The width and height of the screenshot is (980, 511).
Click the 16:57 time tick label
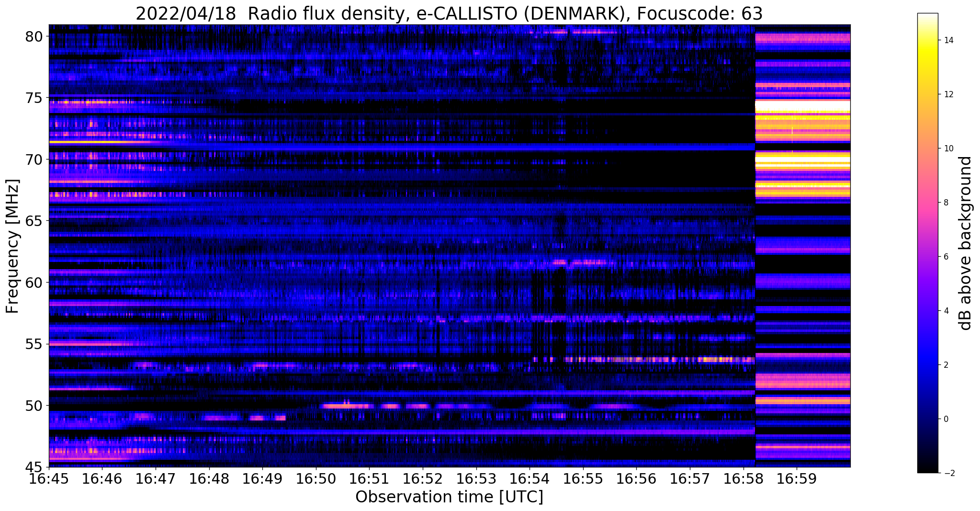pos(690,478)
